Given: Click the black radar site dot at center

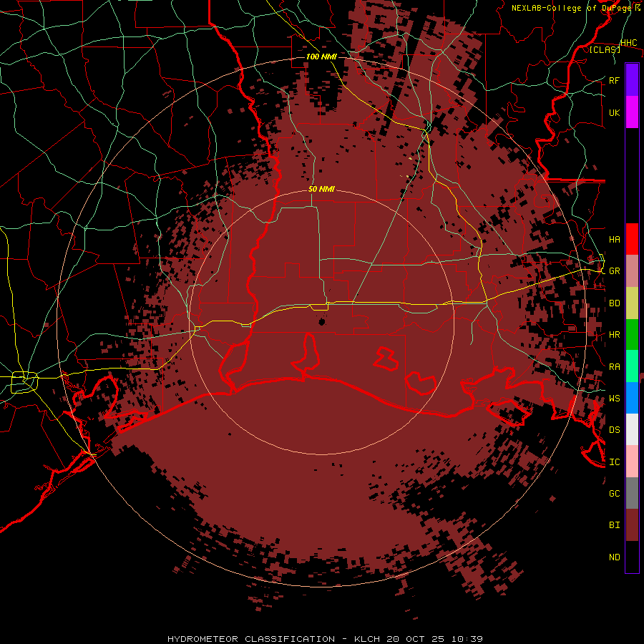Looking at the screenshot, I should [x=322, y=321].
